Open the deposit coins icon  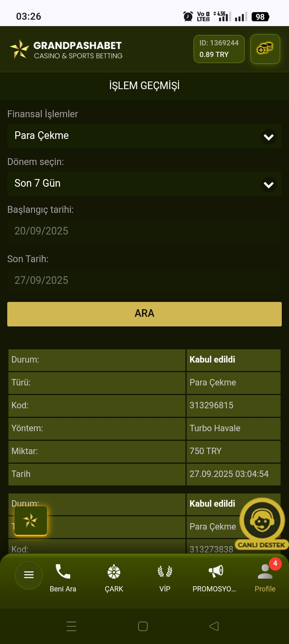click(265, 49)
